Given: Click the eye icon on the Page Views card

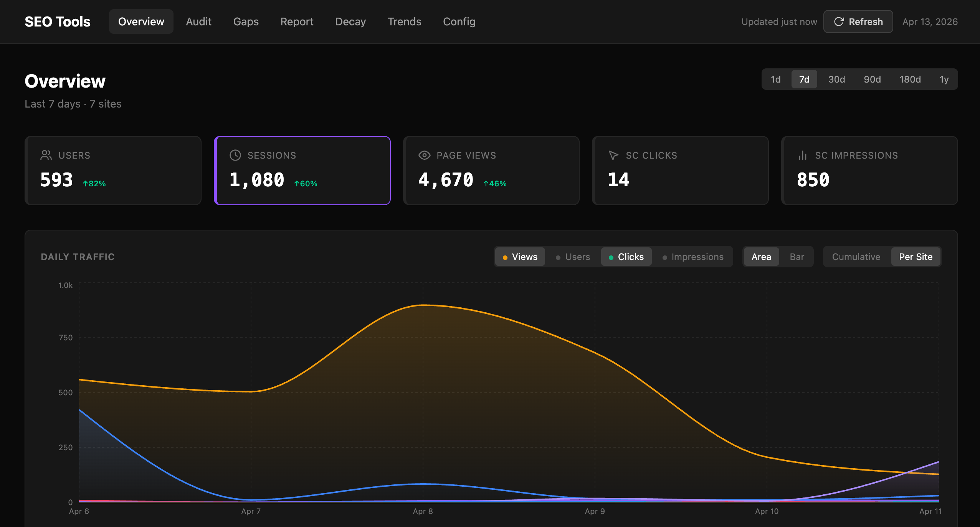Looking at the screenshot, I should coord(424,155).
